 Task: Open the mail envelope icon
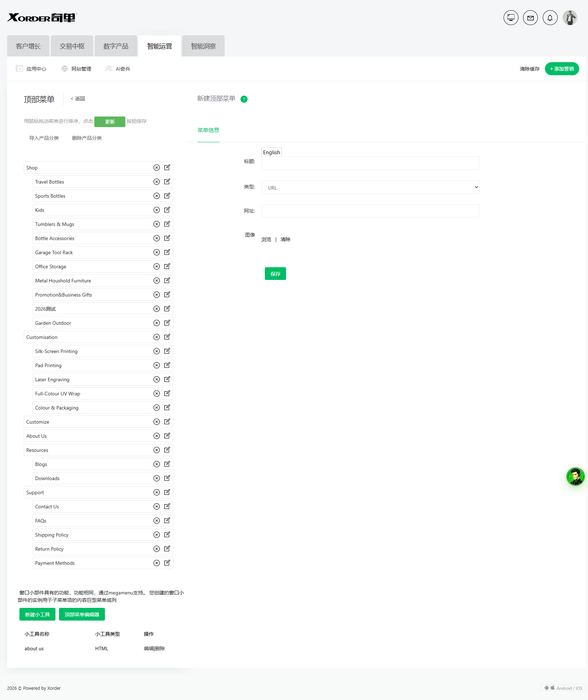530,18
